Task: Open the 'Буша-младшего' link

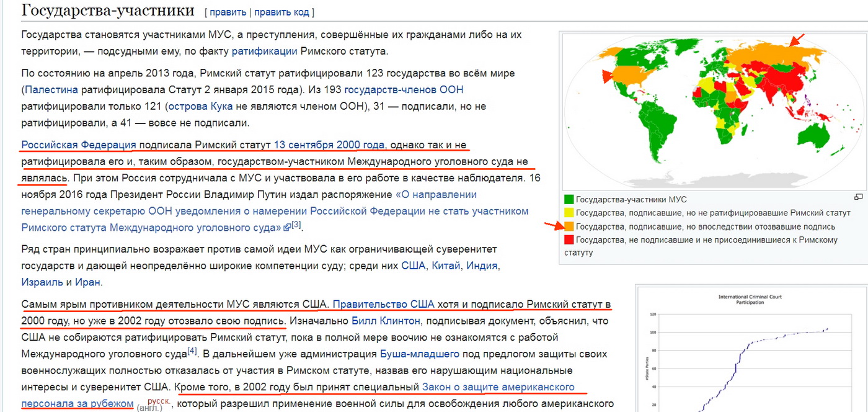Action: pyautogui.click(x=419, y=354)
